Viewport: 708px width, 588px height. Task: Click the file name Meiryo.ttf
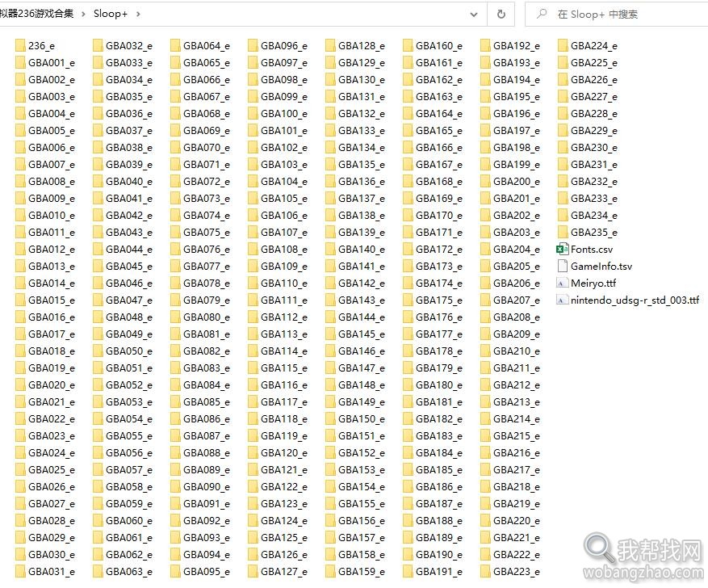[593, 283]
